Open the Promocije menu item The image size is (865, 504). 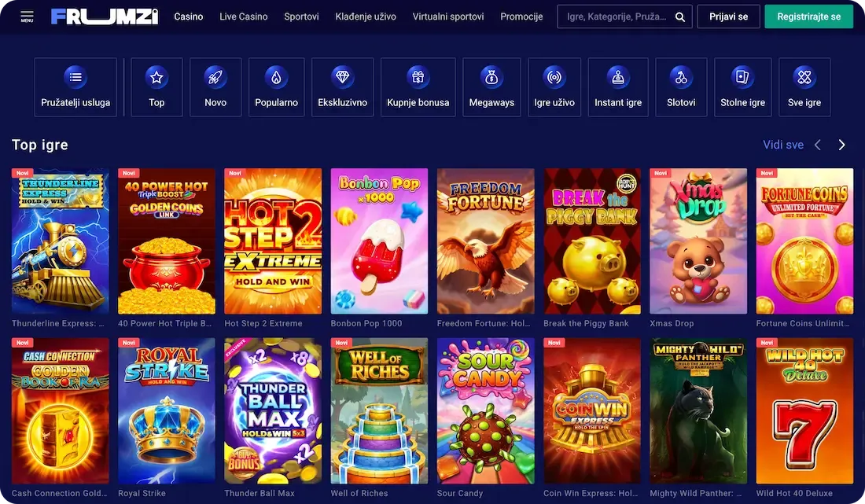pos(521,17)
